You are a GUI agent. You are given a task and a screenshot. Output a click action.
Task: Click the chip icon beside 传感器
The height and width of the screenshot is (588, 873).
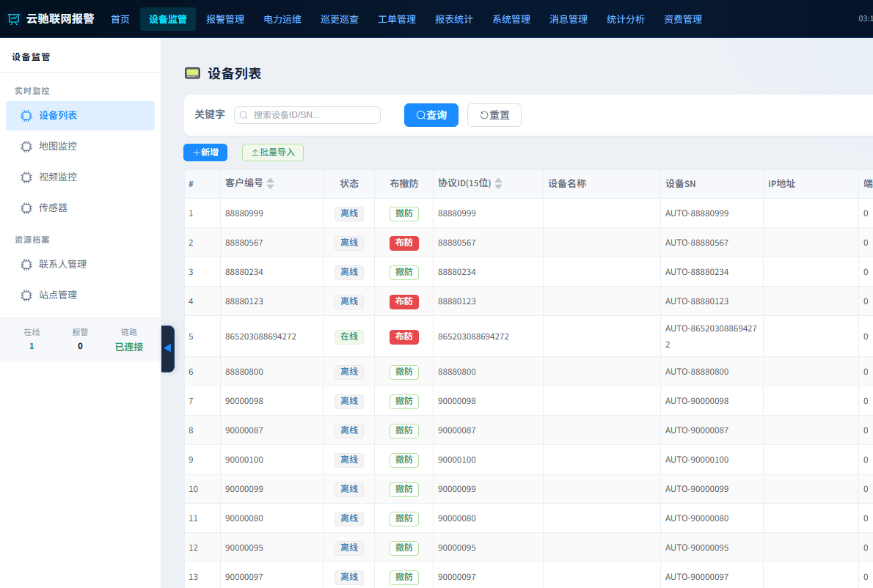[26, 208]
